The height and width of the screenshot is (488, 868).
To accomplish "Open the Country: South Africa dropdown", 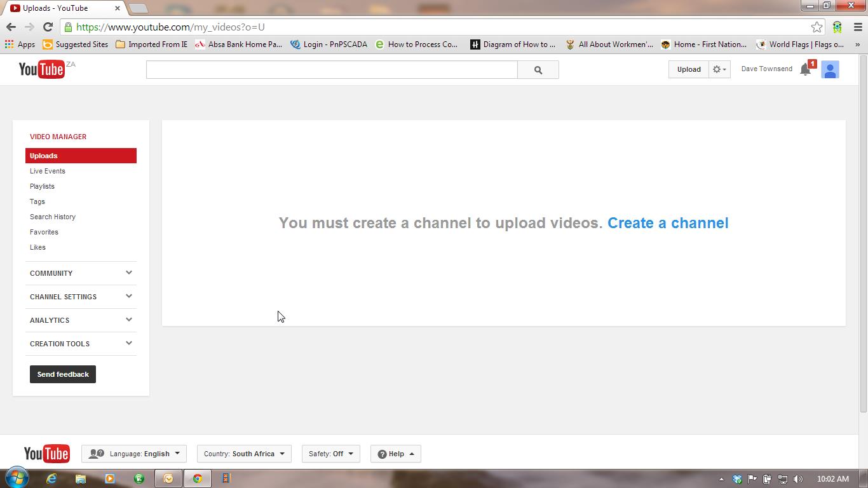I will click(x=244, y=454).
